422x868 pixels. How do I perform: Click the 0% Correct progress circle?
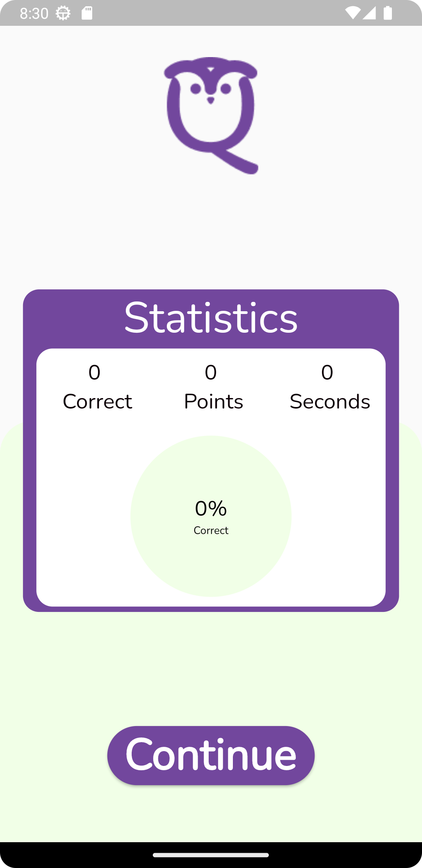(211, 516)
